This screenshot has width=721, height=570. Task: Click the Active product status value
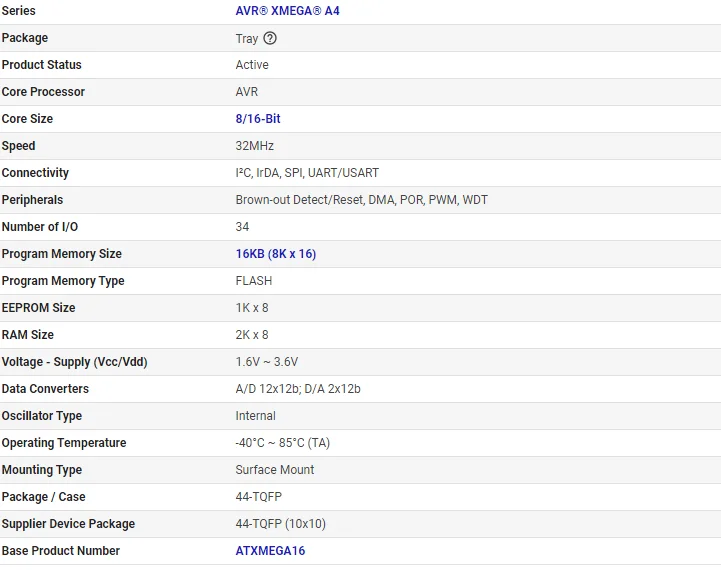pyautogui.click(x=252, y=65)
